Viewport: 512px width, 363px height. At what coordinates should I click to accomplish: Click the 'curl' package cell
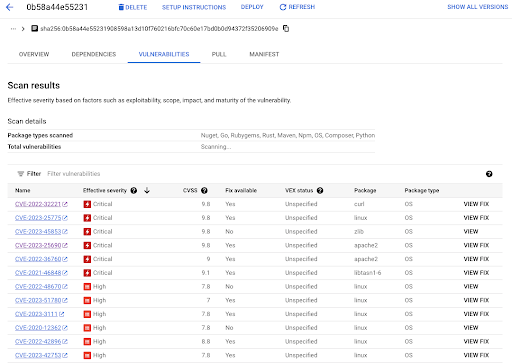tap(359, 204)
